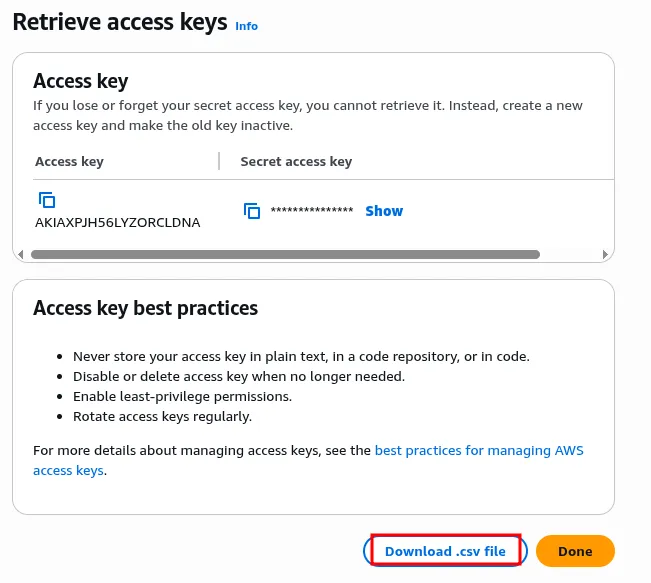Click the Access key panel heading
The height and width of the screenshot is (583, 651).
click(x=81, y=81)
